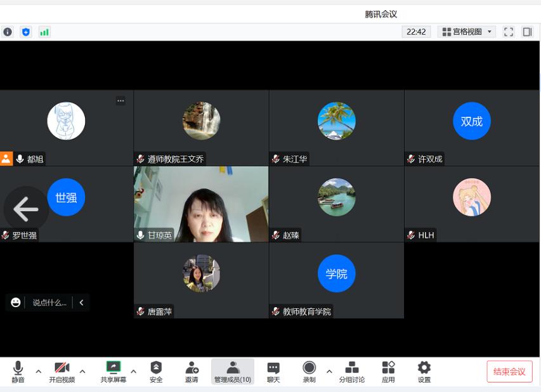Mute the microphone with 静音
The width and height of the screenshot is (541, 392).
coord(18,372)
